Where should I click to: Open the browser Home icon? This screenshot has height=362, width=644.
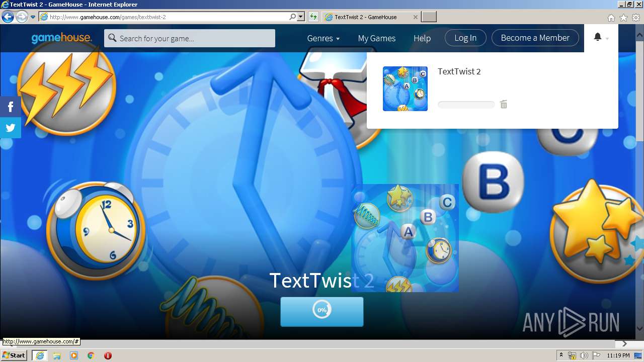pyautogui.click(x=611, y=18)
